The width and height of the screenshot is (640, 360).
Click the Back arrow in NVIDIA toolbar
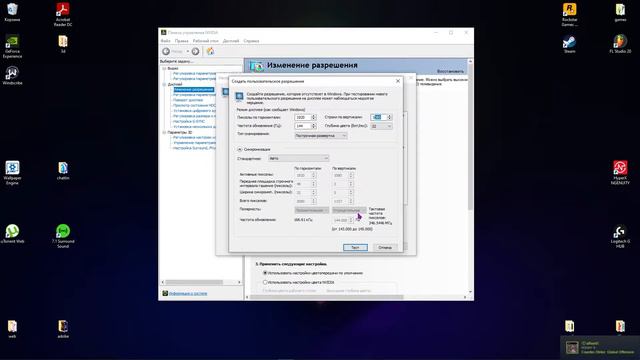(166, 51)
